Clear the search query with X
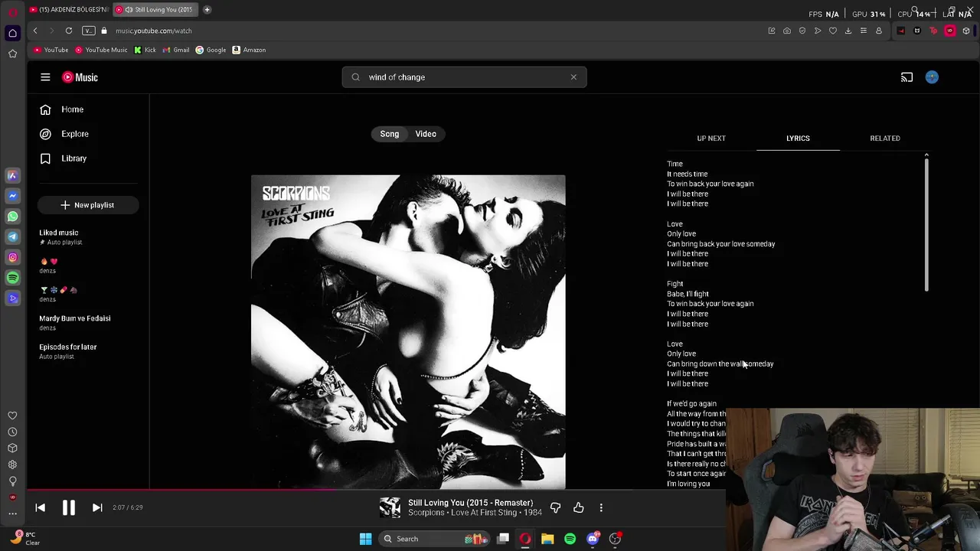The width and height of the screenshot is (980, 551). (x=573, y=77)
